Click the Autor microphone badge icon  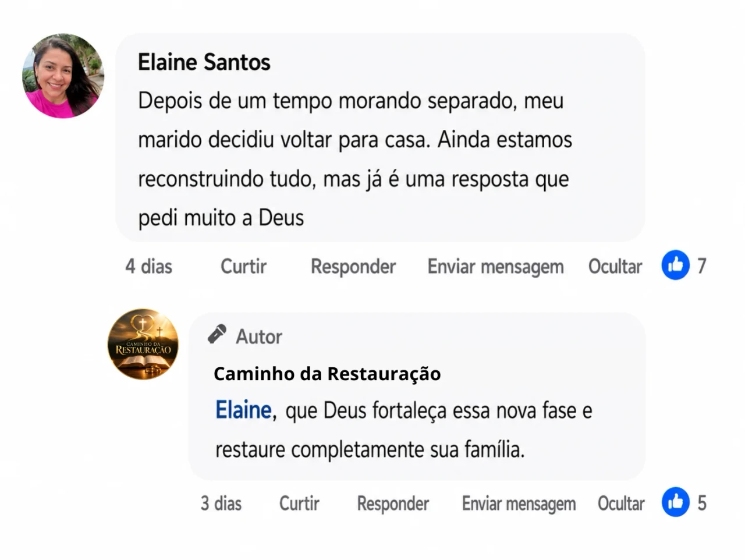[x=217, y=335]
